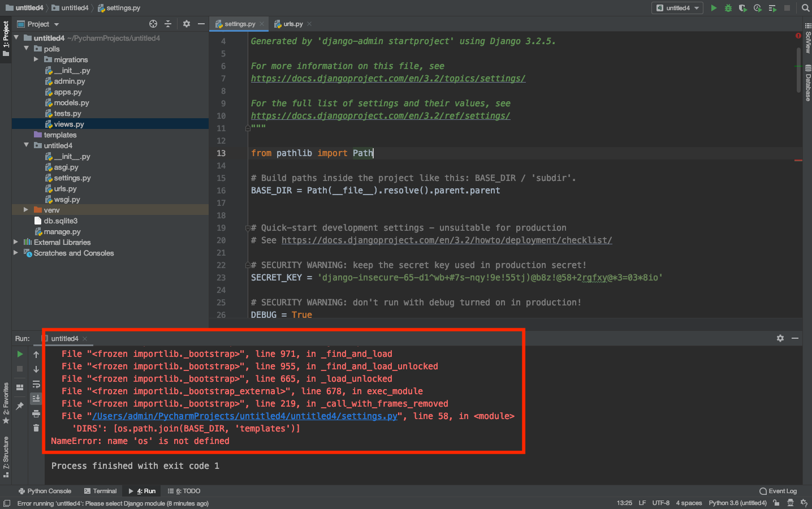Screen dimensions: 812x509
Task: Open the untitled4 run configuration dropdown
Action: (677, 8)
